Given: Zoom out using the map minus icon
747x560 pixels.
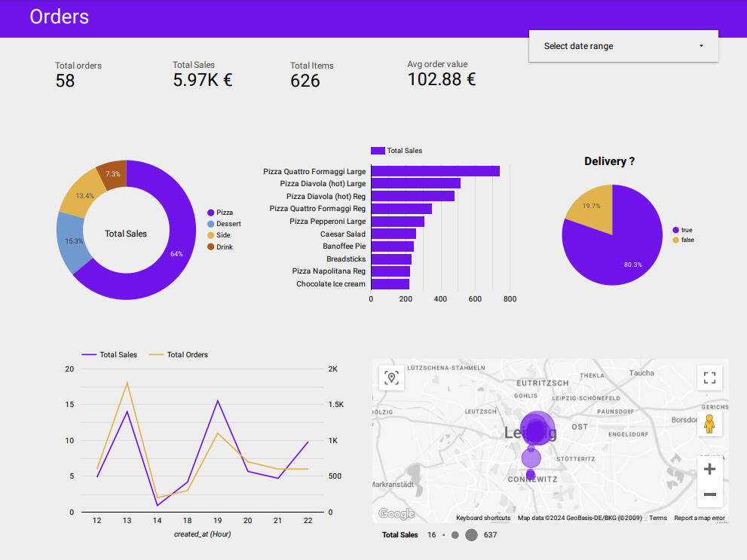Looking at the screenshot, I should (x=709, y=494).
